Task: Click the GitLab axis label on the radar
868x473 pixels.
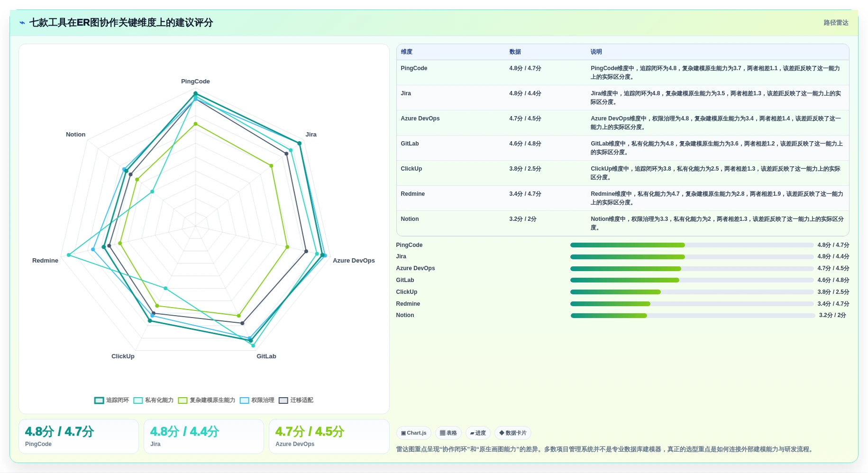Action: [266, 356]
